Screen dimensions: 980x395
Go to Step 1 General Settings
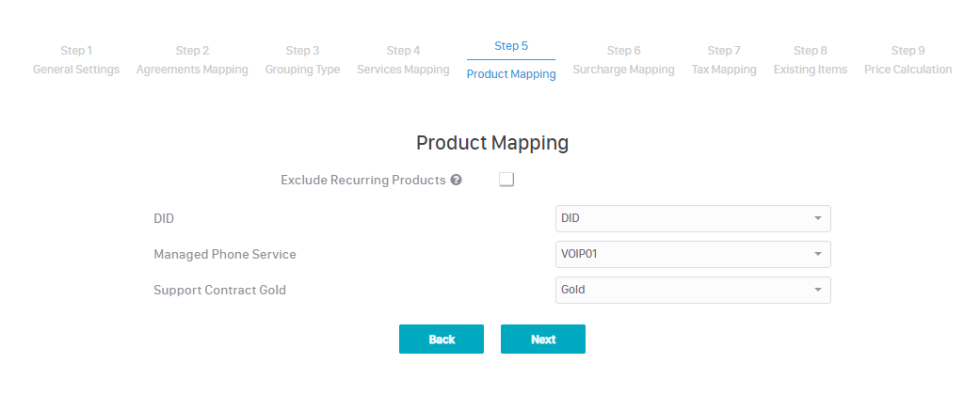[76, 60]
